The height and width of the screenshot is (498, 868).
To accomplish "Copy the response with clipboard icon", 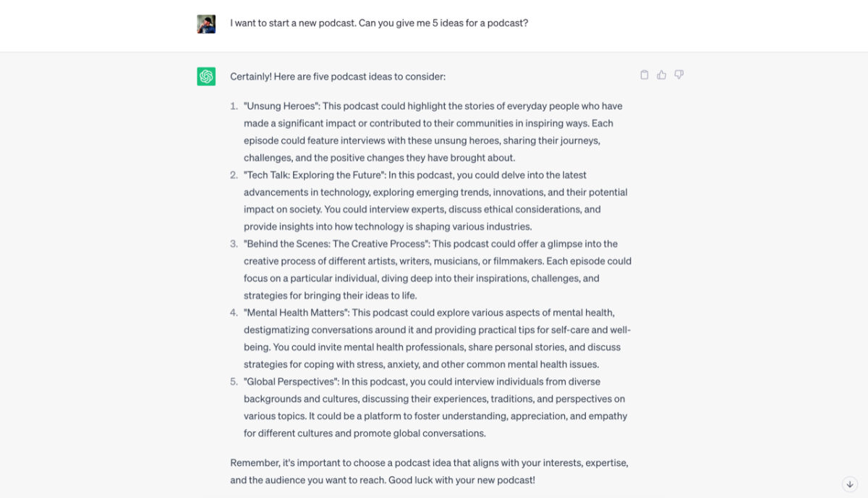I will coord(644,75).
